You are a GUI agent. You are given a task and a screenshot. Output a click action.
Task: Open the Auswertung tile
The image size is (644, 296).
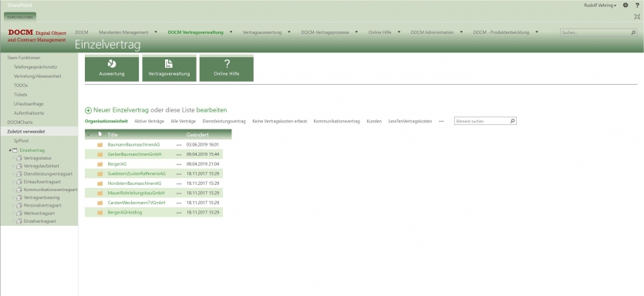coord(112,69)
